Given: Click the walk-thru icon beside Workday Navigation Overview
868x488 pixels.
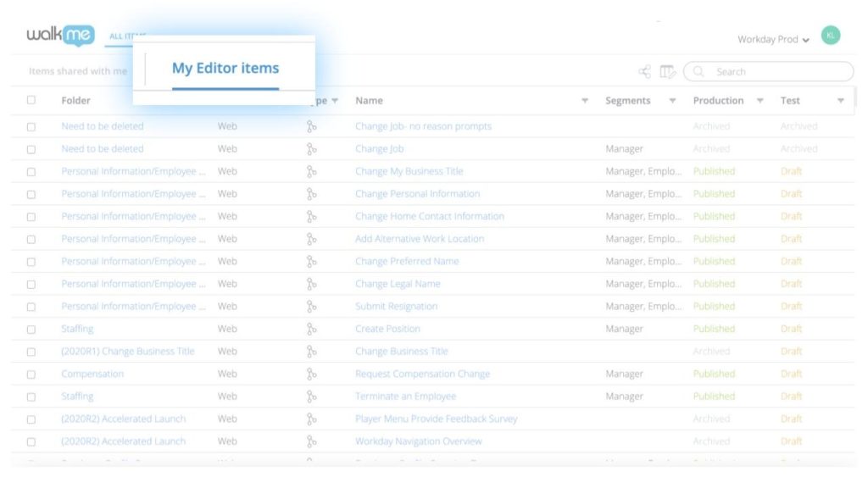Looking at the screenshot, I should point(314,441).
